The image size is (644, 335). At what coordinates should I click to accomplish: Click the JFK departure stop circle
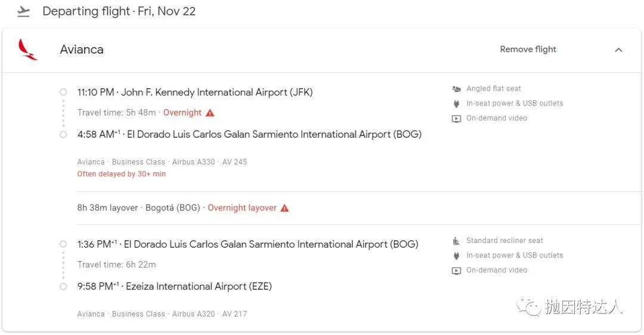coord(63,92)
